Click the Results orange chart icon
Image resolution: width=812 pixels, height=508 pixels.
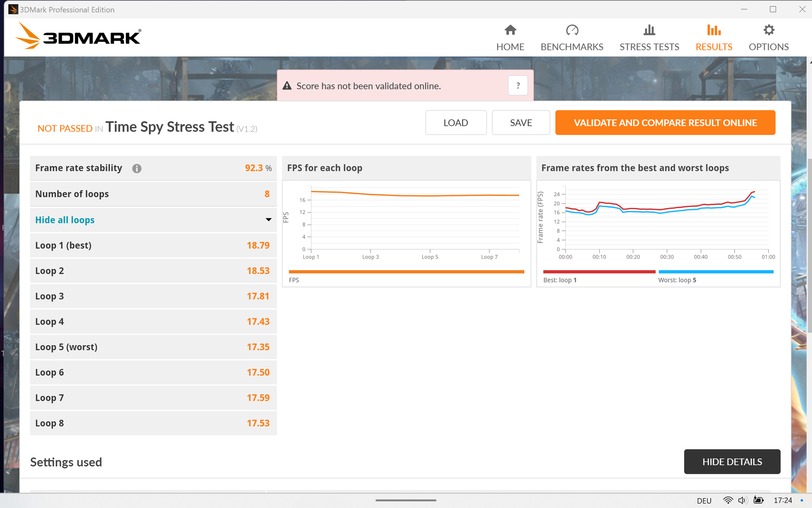713,30
